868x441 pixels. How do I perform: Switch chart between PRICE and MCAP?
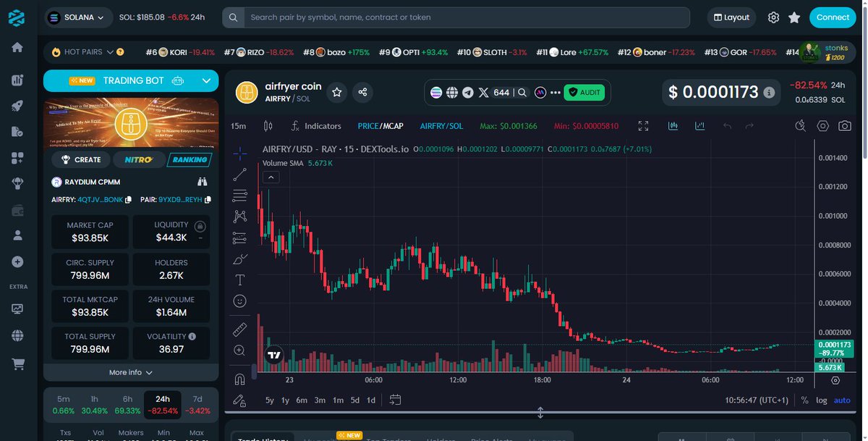[x=380, y=126]
